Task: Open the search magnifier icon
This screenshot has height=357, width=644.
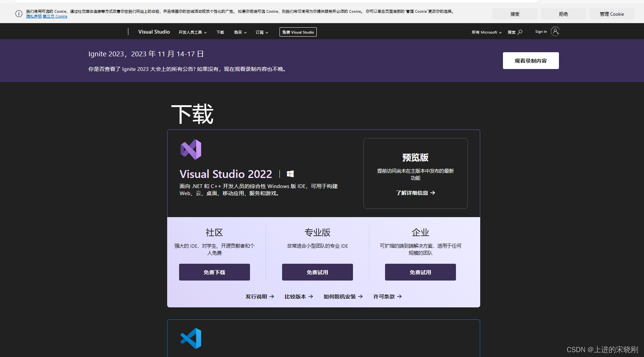Action: [x=520, y=32]
